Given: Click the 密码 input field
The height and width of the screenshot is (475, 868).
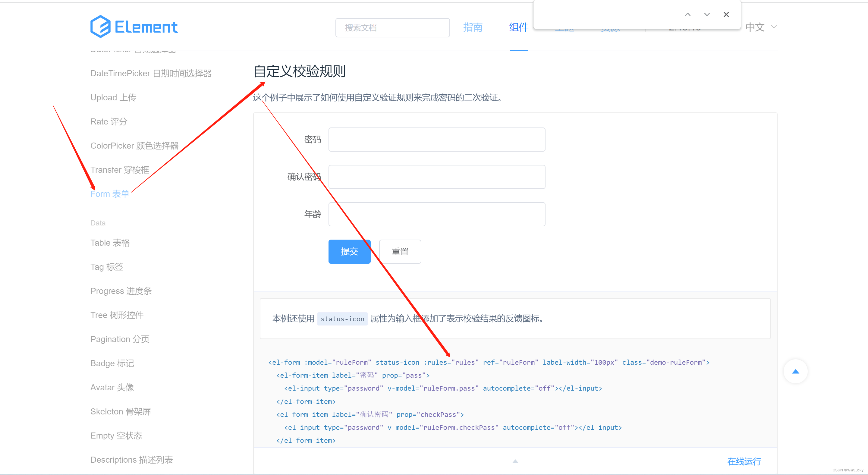Looking at the screenshot, I should pos(436,140).
